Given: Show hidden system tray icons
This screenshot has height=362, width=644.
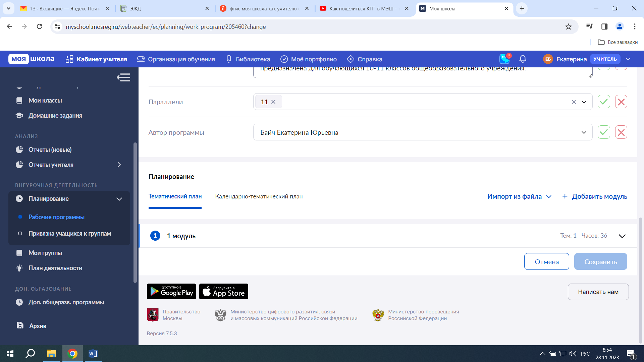Looking at the screenshot, I should click(542, 354).
